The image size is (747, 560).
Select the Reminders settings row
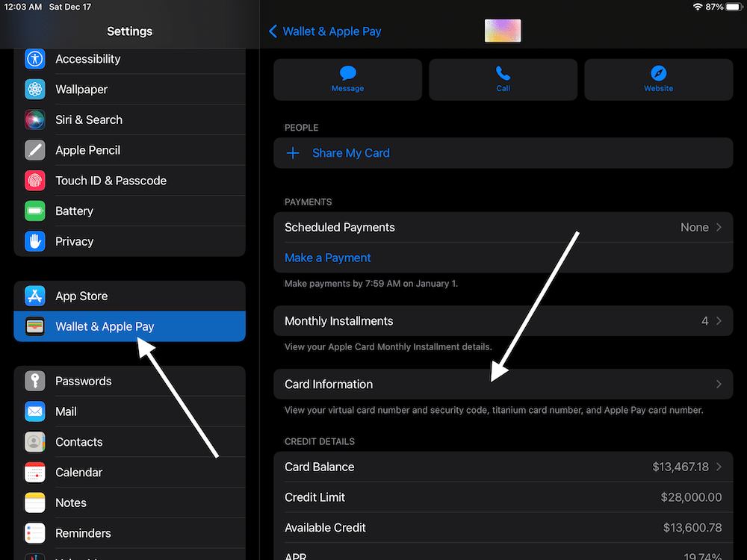pyautogui.click(x=129, y=534)
